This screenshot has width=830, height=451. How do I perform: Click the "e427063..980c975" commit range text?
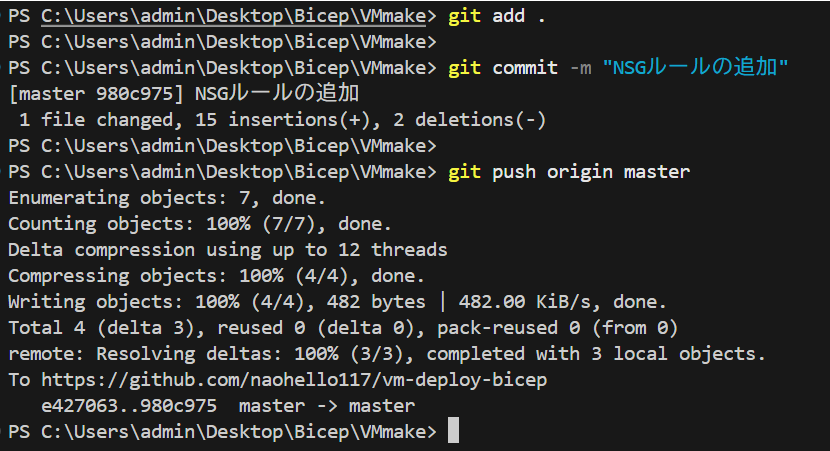click(x=129, y=406)
